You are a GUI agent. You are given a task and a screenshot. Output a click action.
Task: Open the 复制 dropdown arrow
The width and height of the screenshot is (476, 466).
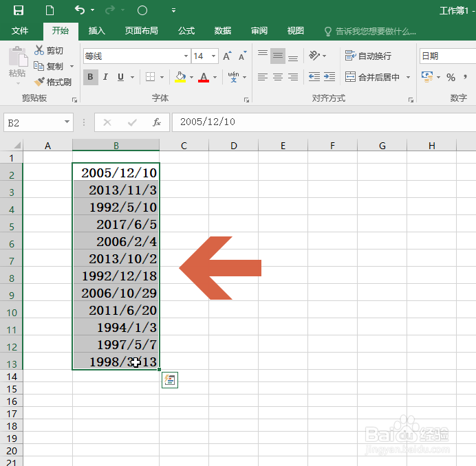(72, 66)
